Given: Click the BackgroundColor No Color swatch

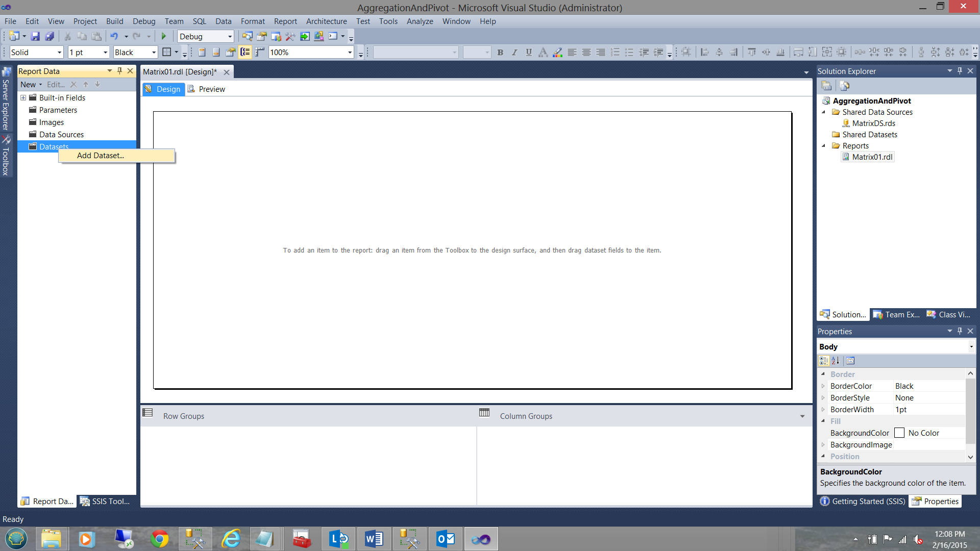Looking at the screenshot, I should tap(899, 433).
